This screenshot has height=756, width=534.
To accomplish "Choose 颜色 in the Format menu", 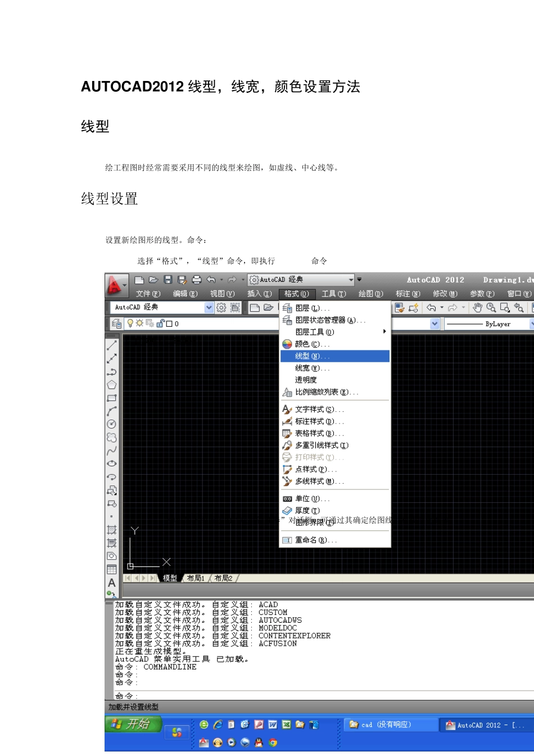I will pos(335,344).
